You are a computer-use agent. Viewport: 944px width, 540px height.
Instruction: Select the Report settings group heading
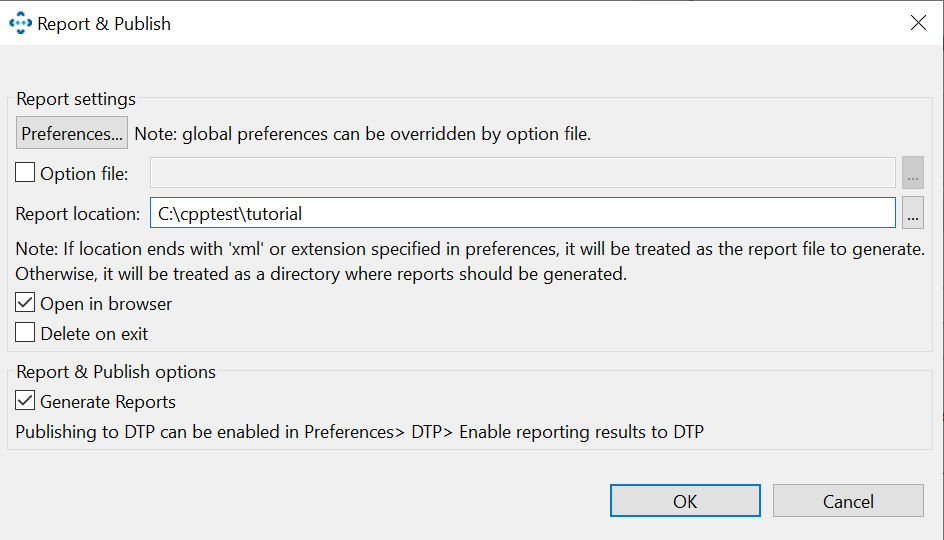pyautogui.click(x=76, y=99)
